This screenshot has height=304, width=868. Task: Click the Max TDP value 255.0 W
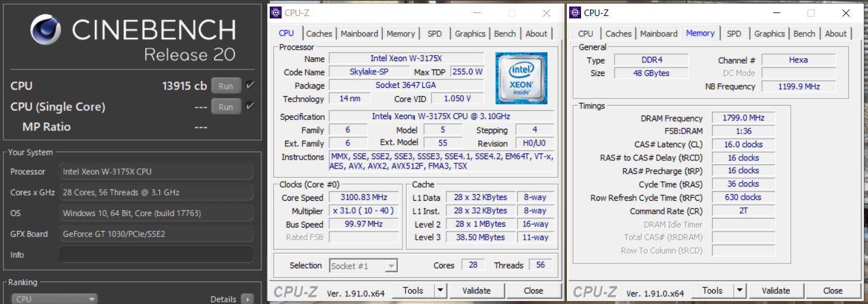click(467, 72)
